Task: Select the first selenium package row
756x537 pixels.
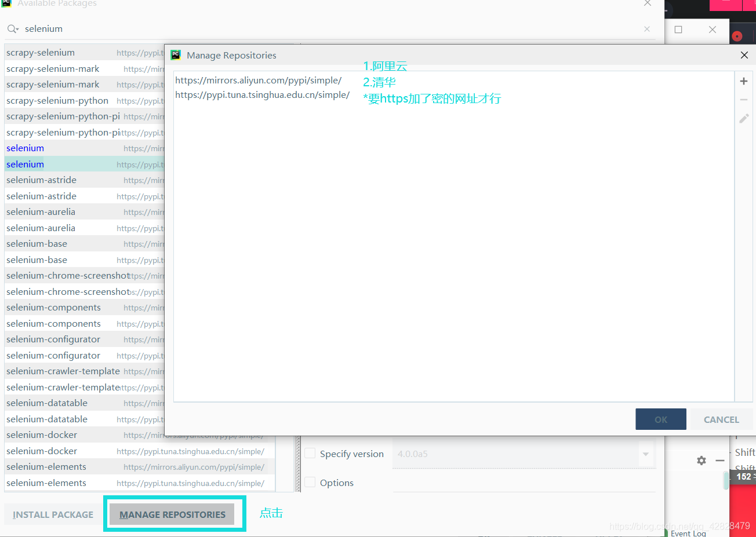Action: pyautogui.click(x=85, y=148)
